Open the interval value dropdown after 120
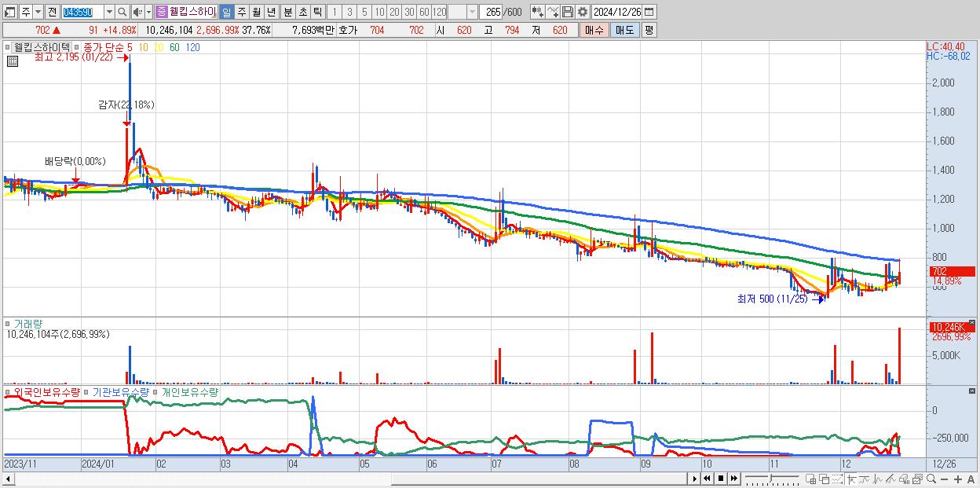The height and width of the screenshot is (488, 980). pyautogui.click(x=472, y=12)
